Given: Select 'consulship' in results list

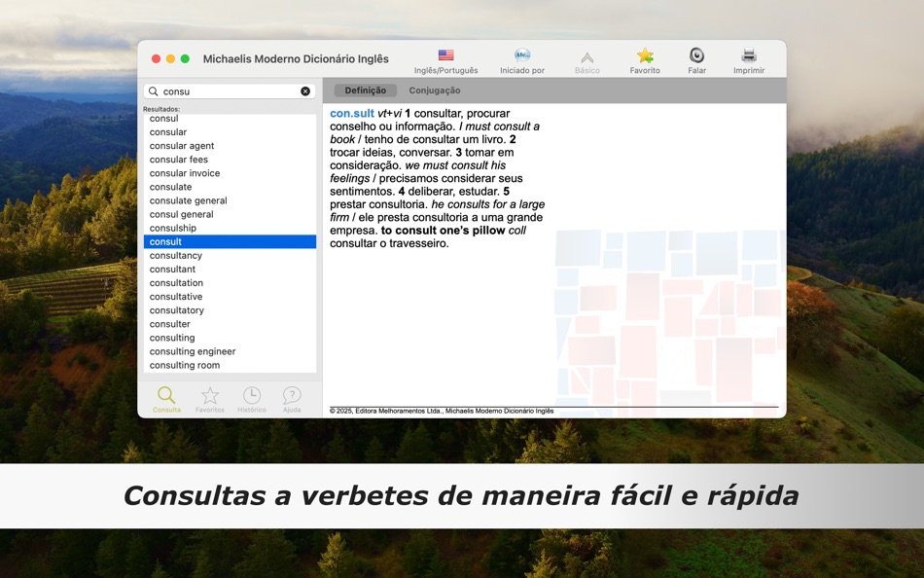Looking at the screenshot, I should 230,228.
